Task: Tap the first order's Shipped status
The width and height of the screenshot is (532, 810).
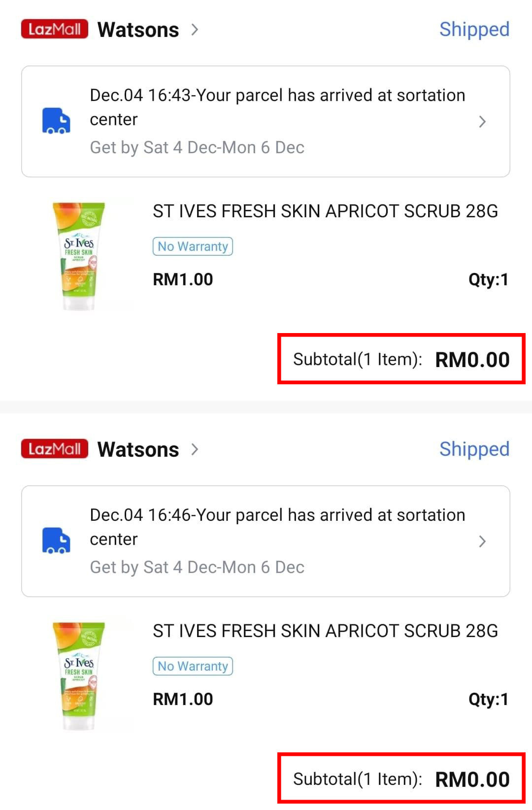Action: coord(474,30)
